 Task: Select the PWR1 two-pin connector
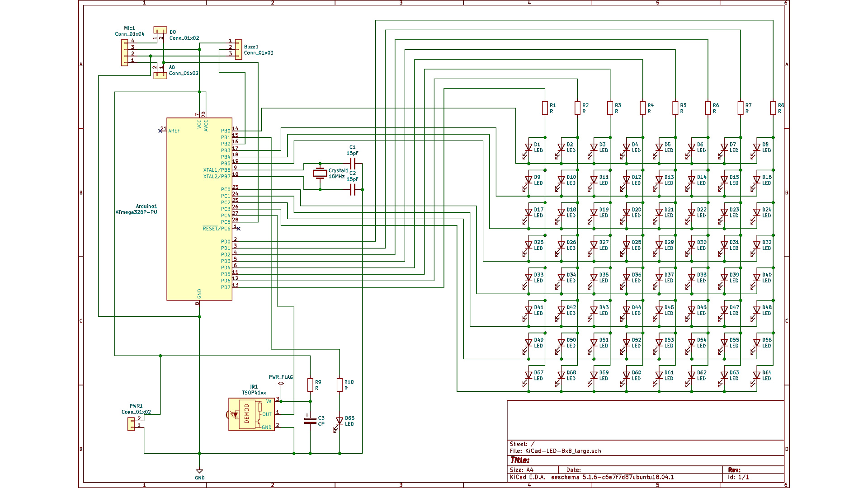tap(131, 424)
